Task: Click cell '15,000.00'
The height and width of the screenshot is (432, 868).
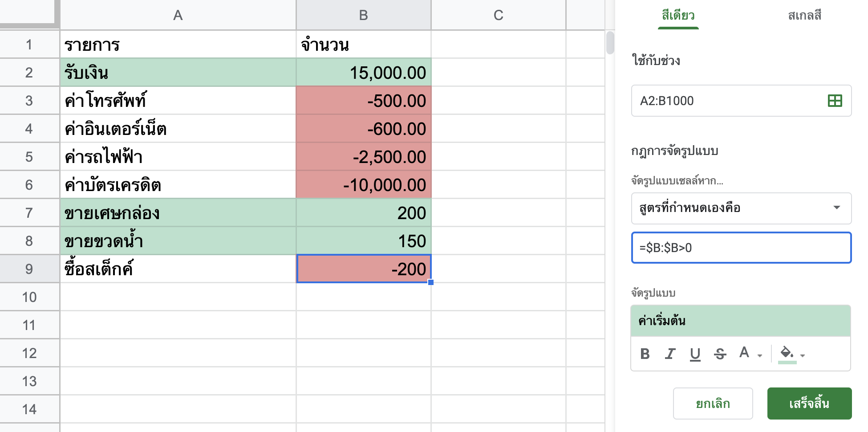Action: tap(364, 73)
